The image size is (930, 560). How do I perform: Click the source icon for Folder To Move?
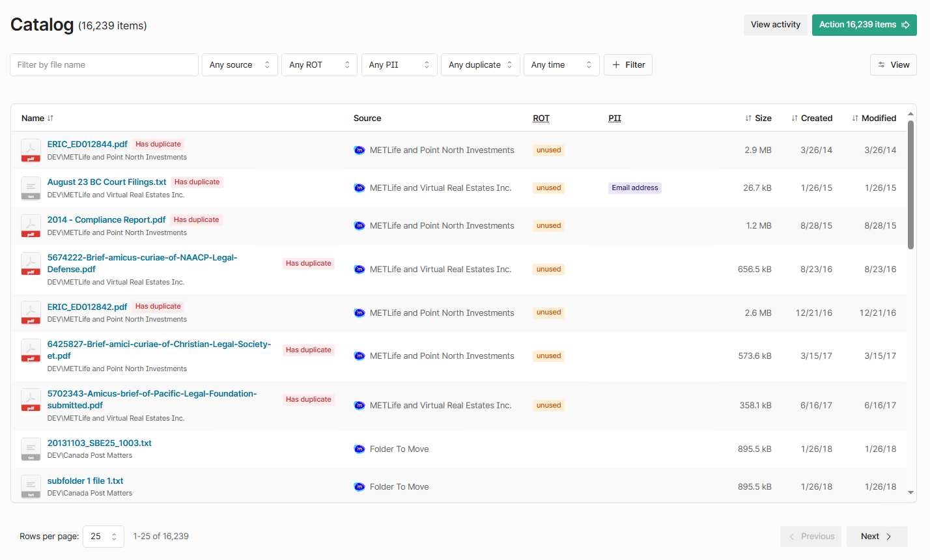tap(359, 449)
